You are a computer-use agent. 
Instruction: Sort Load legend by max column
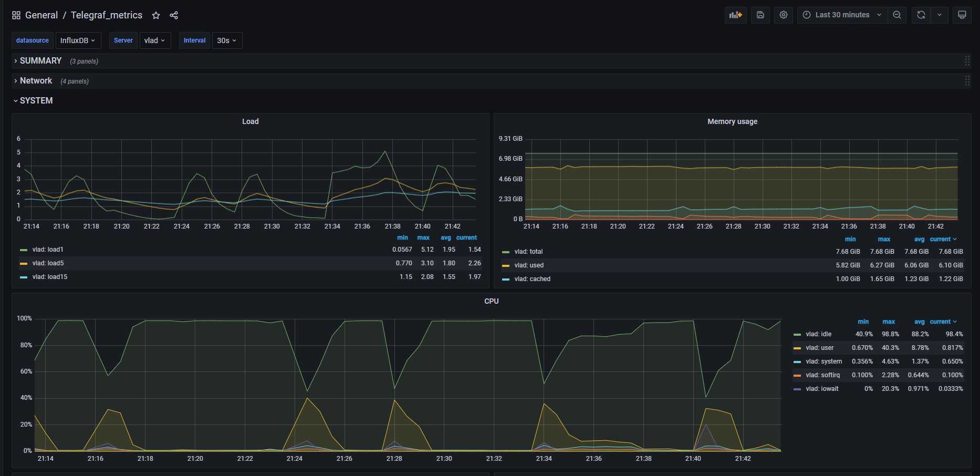(423, 237)
